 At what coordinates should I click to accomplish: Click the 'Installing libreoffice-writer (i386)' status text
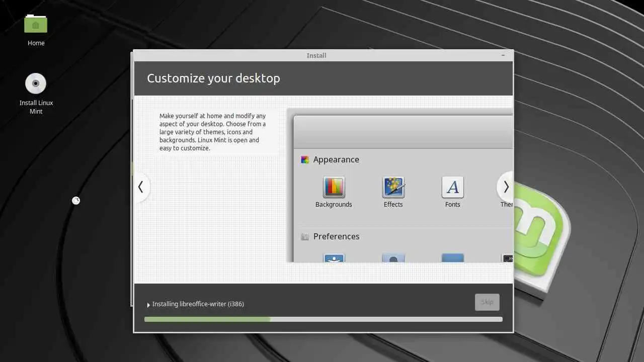[198, 304]
